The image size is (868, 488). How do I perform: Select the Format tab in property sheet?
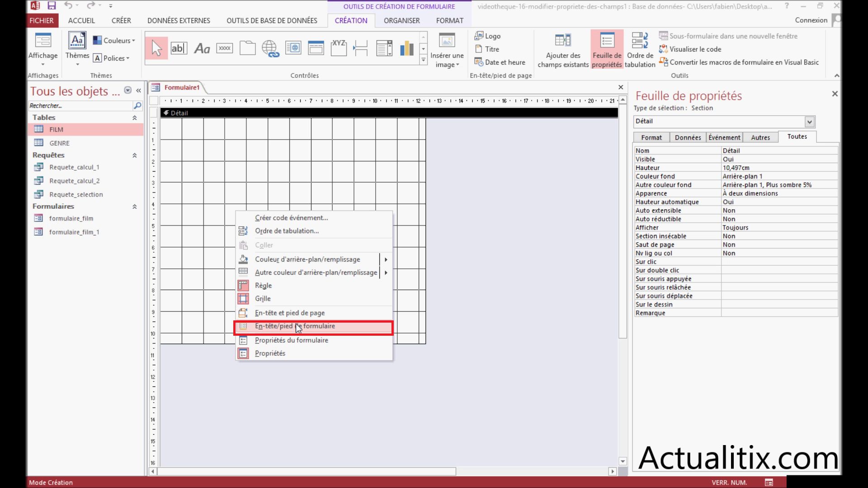[x=651, y=137]
